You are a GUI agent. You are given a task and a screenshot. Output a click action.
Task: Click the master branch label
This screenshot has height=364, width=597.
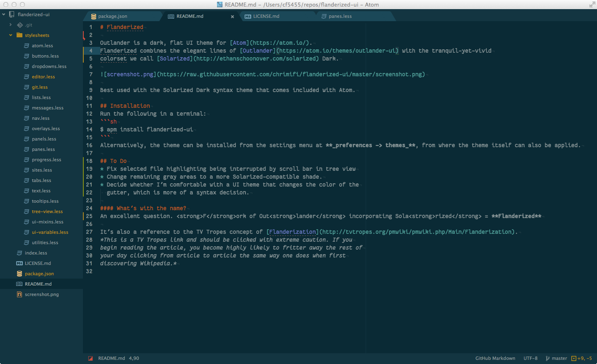pos(559,358)
